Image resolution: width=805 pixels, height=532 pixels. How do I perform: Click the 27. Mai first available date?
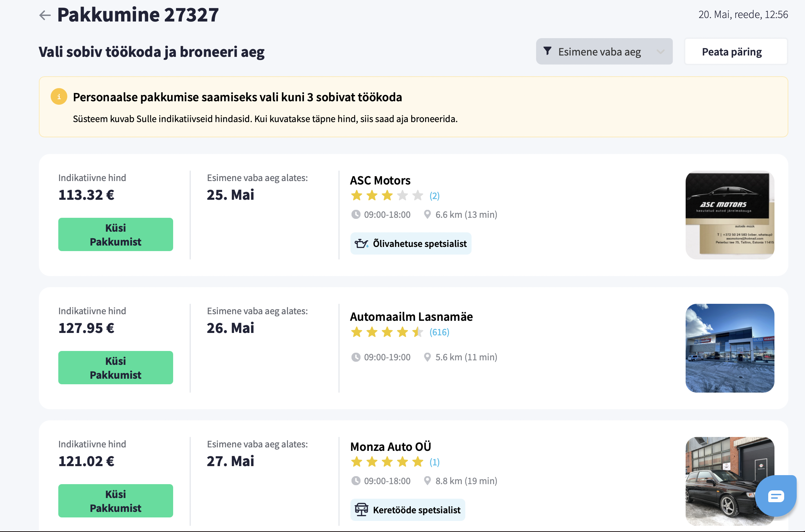pyautogui.click(x=230, y=461)
